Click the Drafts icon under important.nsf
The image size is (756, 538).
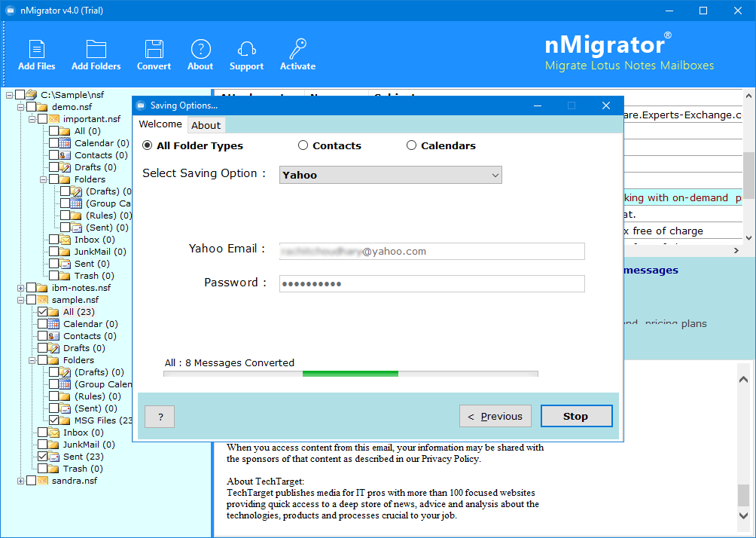65,167
